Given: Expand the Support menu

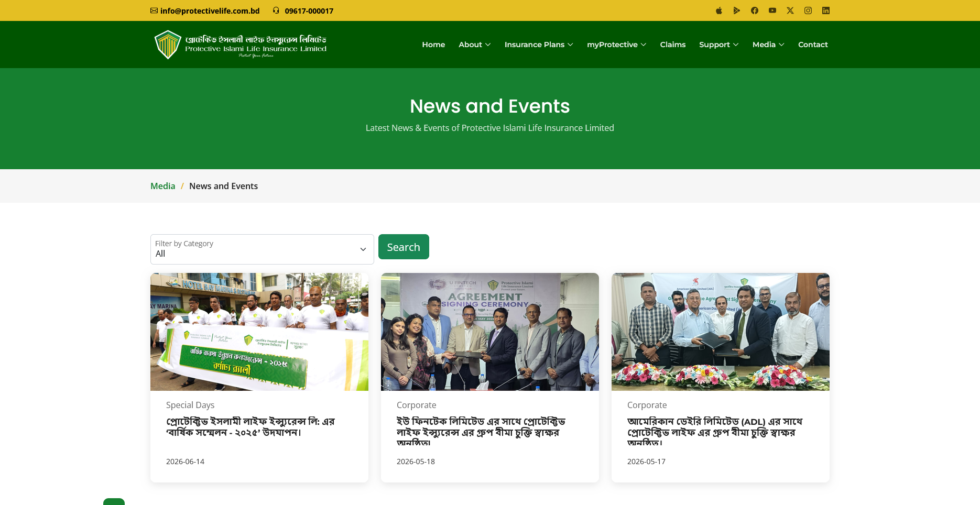Looking at the screenshot, I should point(719,45).
